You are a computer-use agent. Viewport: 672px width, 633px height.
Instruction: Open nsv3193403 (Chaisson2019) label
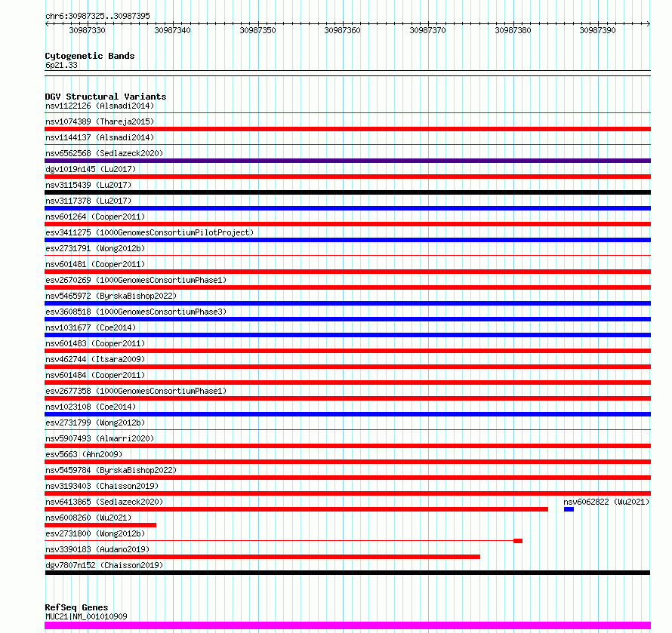tap(102, 486)
